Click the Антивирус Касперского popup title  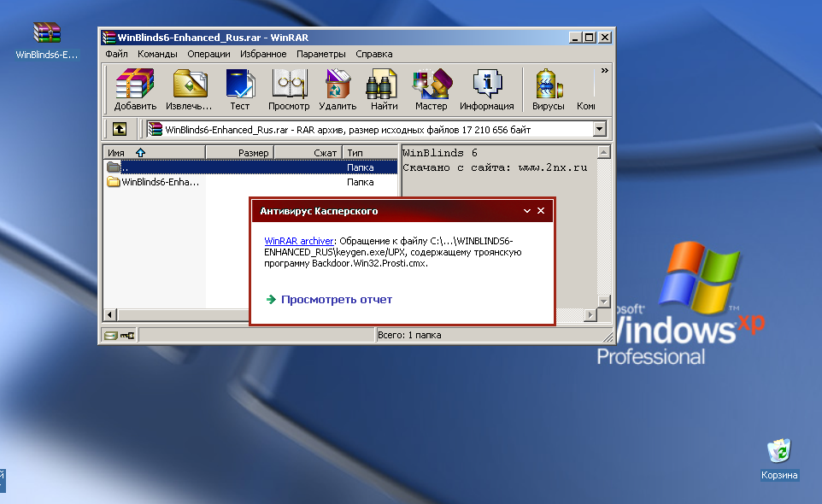(x=319, y=211)
